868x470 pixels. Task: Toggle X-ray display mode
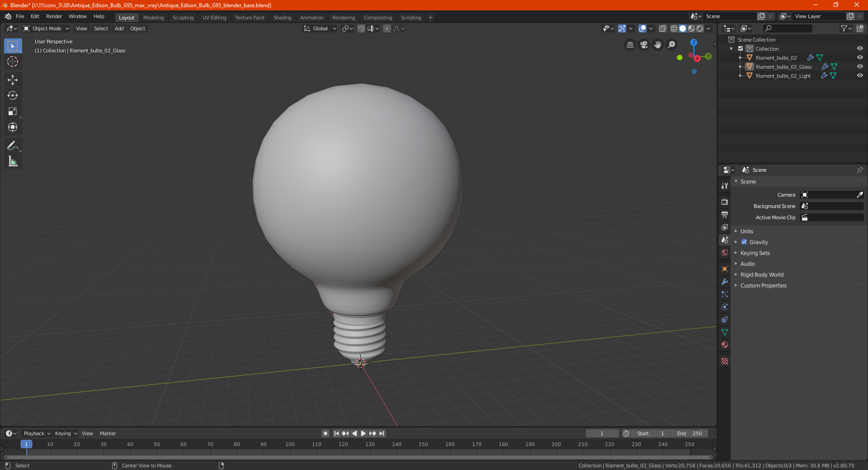point(662,28)
